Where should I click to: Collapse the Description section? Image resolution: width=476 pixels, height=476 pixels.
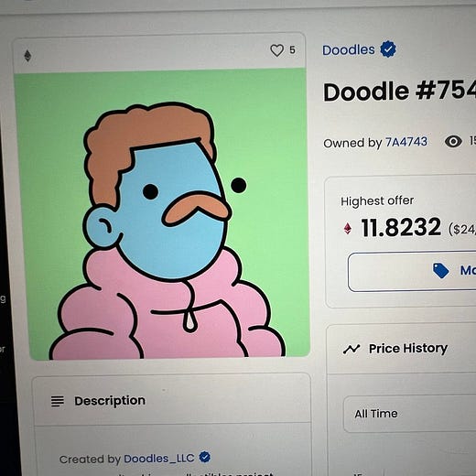(x=171, y=401)
